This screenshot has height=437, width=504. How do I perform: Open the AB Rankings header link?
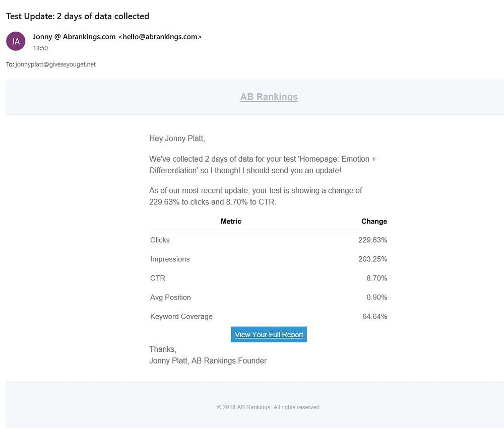click(x=269, y=97)
